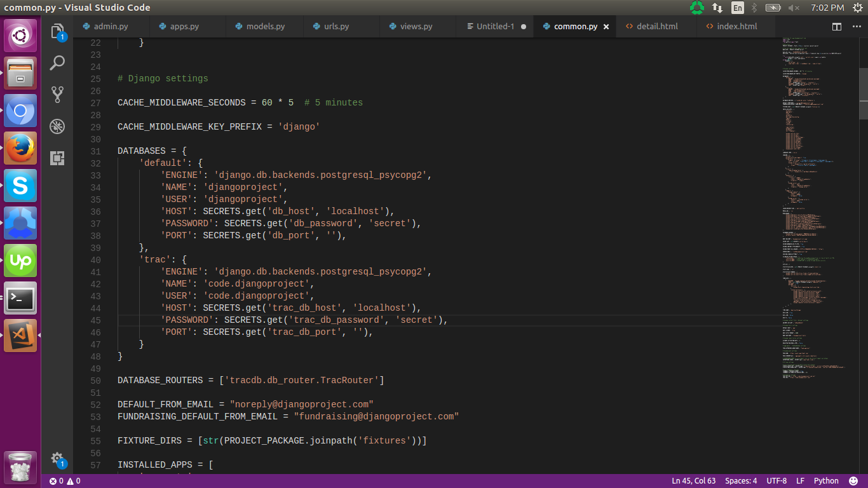Open the Source Control view

pyautogui.click(x=57, y=94)
